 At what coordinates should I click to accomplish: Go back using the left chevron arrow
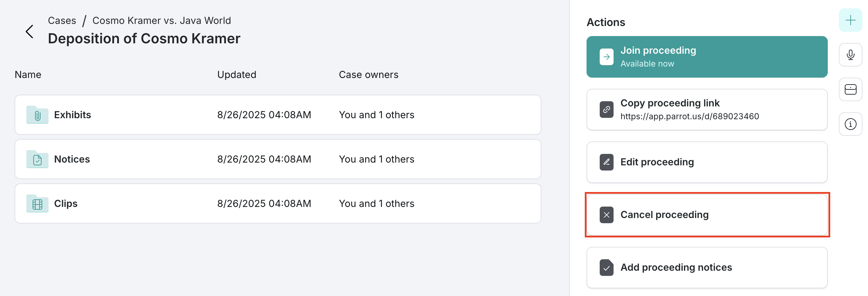(30, 32)
